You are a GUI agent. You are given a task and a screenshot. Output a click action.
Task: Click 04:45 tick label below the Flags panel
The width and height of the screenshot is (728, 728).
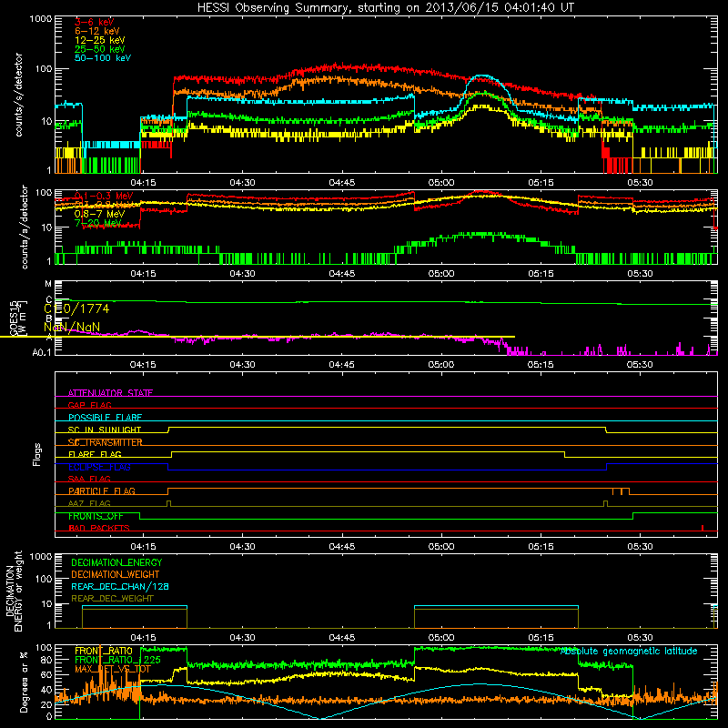(342, 547)
